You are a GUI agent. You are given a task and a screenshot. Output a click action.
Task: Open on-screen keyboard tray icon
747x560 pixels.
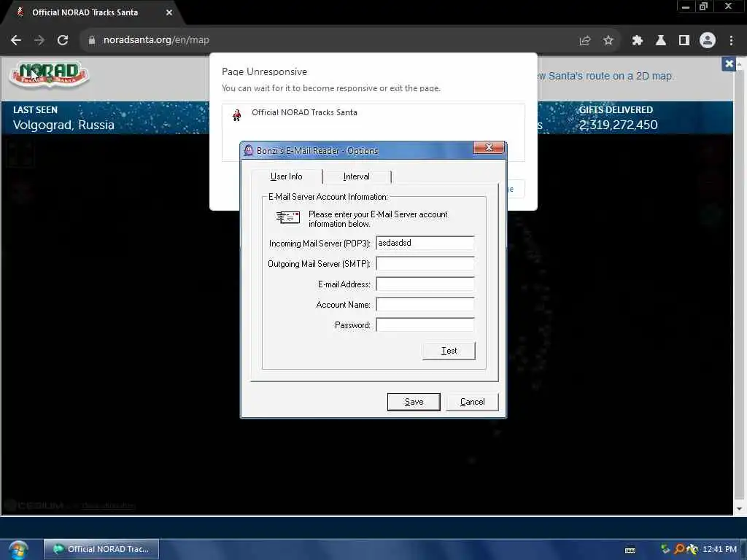(x=630, y=551)
